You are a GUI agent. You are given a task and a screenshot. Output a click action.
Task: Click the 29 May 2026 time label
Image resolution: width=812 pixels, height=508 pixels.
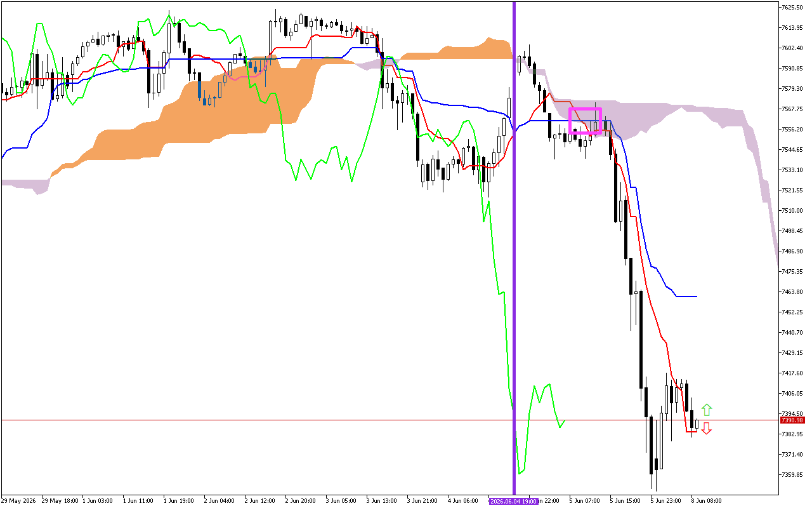[x=18, y=501]
